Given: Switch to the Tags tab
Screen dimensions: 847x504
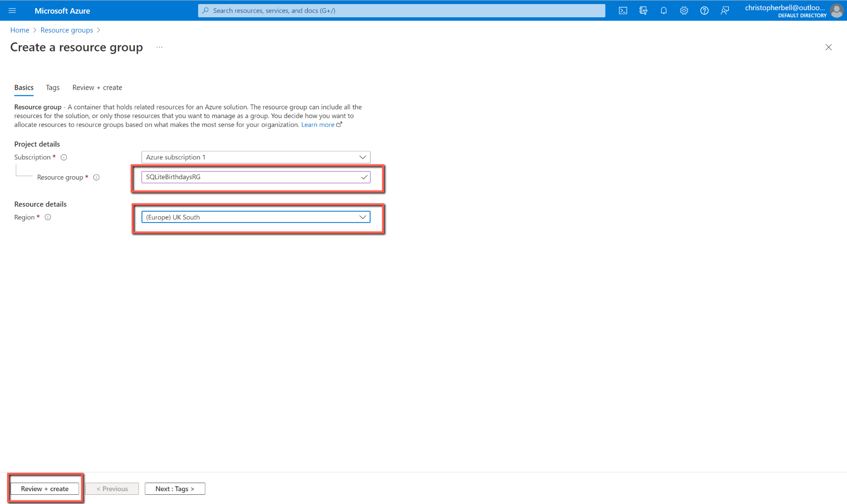Looking at the screenshot, I should click(x=52, y=88).
